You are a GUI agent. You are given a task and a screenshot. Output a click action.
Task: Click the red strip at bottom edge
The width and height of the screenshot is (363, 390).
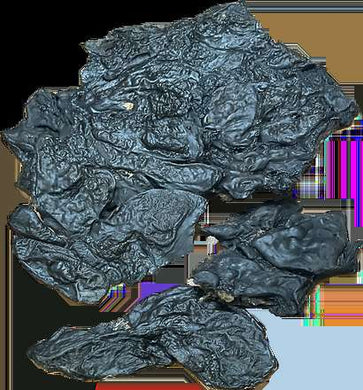point(147,387)
